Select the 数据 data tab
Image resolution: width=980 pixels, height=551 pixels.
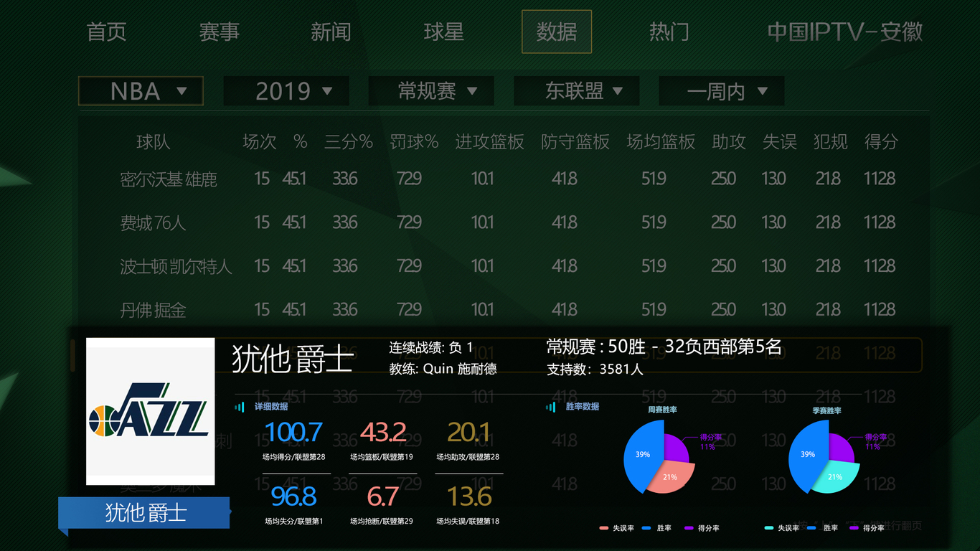557,32
